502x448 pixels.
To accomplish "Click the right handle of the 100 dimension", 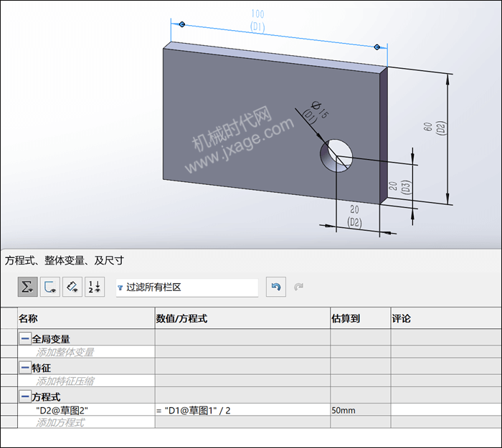I will point(376,47).
